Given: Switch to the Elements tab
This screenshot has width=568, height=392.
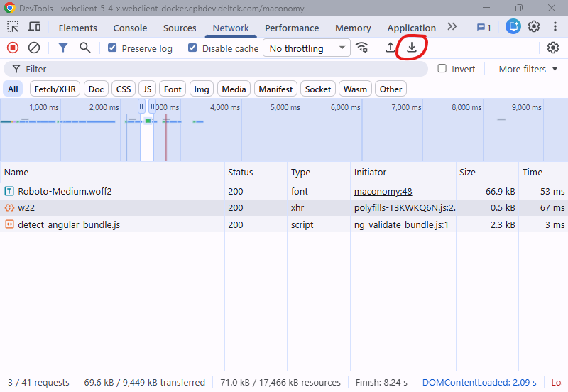Looking at the screenshot, I should [x=78, y=28].
